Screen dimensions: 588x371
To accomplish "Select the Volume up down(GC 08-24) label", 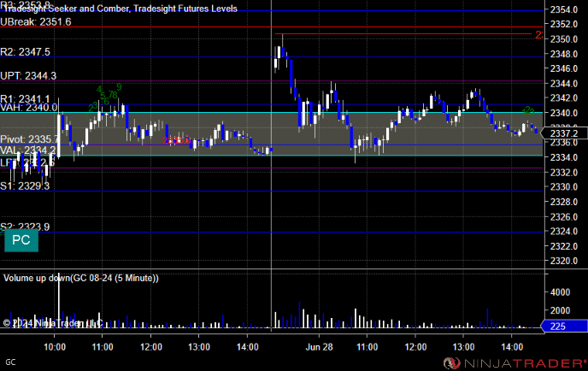I will (x=81, y=278).
